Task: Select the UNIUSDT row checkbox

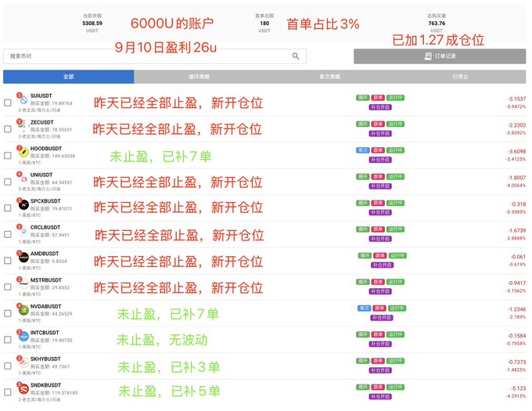Action: [8, 182]
